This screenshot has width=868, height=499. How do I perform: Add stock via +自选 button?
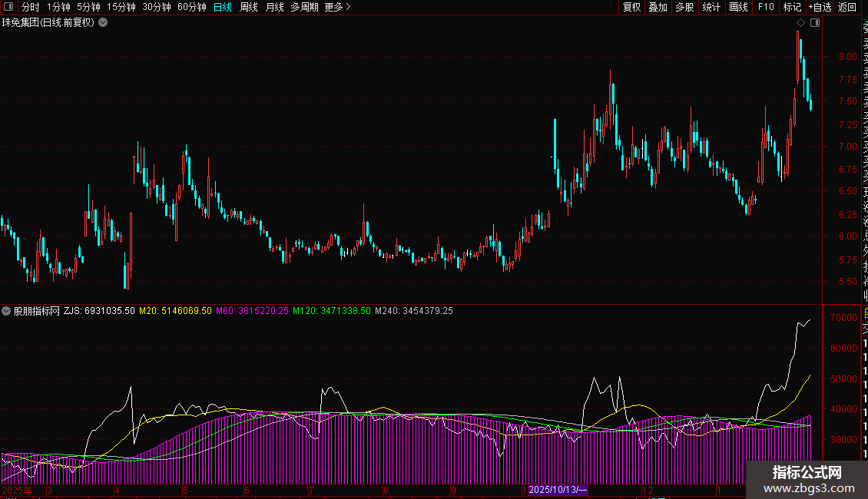click(820, 7)
